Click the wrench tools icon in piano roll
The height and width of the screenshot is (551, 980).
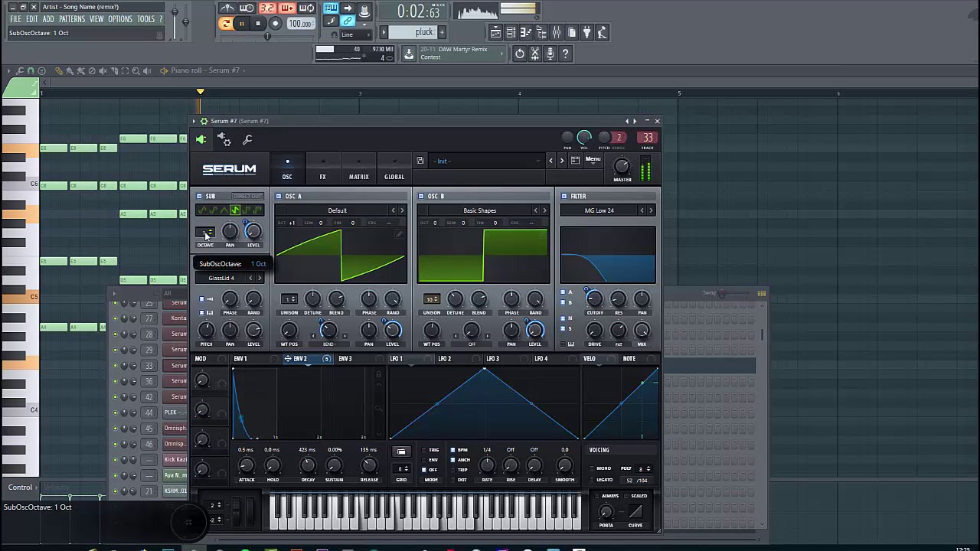click(20, 70)
